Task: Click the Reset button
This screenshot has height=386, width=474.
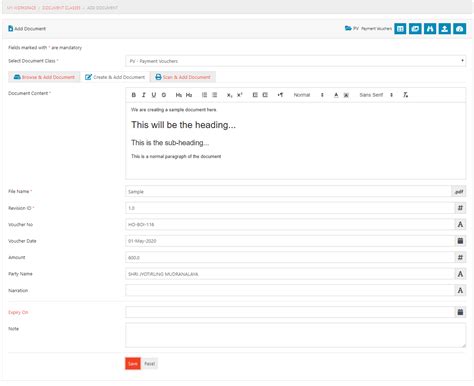Action: (x=150, y=364)
